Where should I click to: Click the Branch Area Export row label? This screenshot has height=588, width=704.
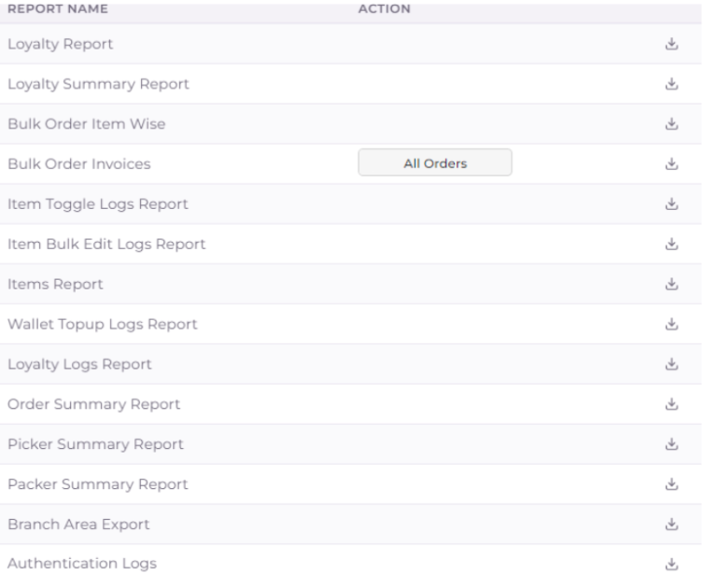(x=78, y=525)
